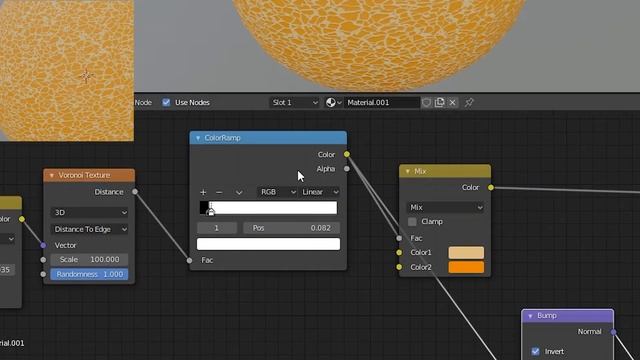Click the Mix Fac input socket
This screenshot has height=360, width=640.
pos(399,238)
